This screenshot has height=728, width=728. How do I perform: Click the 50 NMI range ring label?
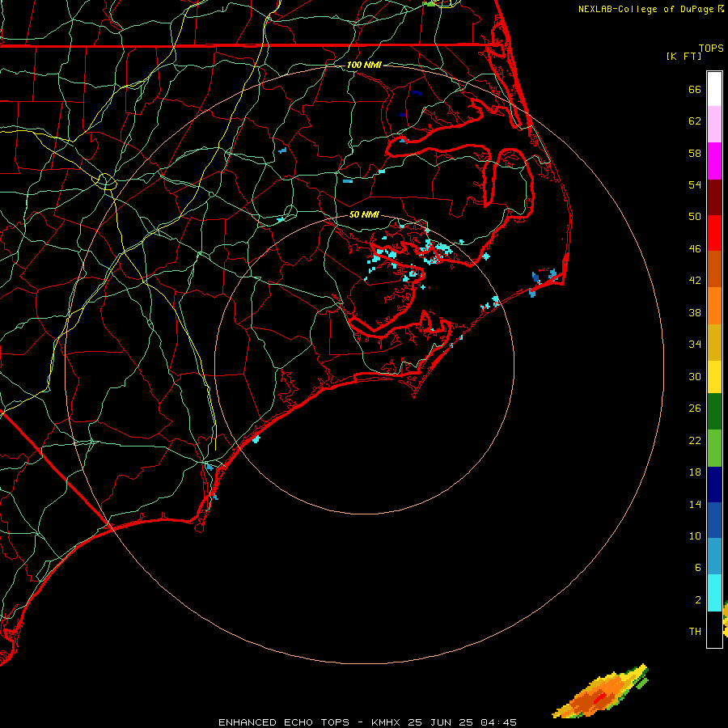pyautogui.click(x=364, y=214)
